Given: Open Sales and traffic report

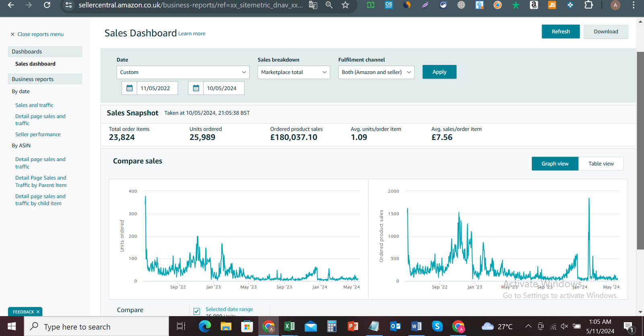Looking at the screenshot, I should (x=34, y=105).
